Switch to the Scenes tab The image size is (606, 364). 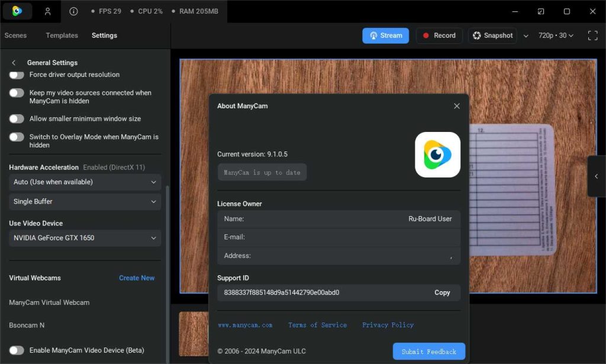[15, 36]
